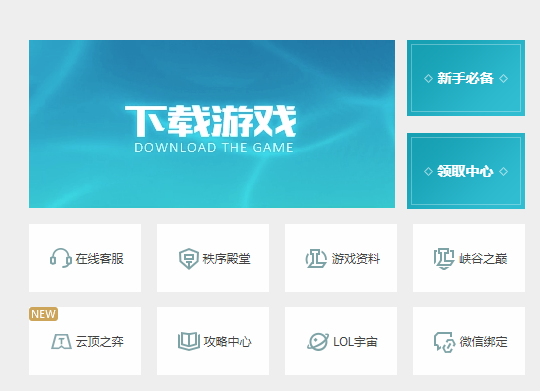Click the NEW badge on 云顶之弈
540x391 pixels.
(x=43, y=314)
